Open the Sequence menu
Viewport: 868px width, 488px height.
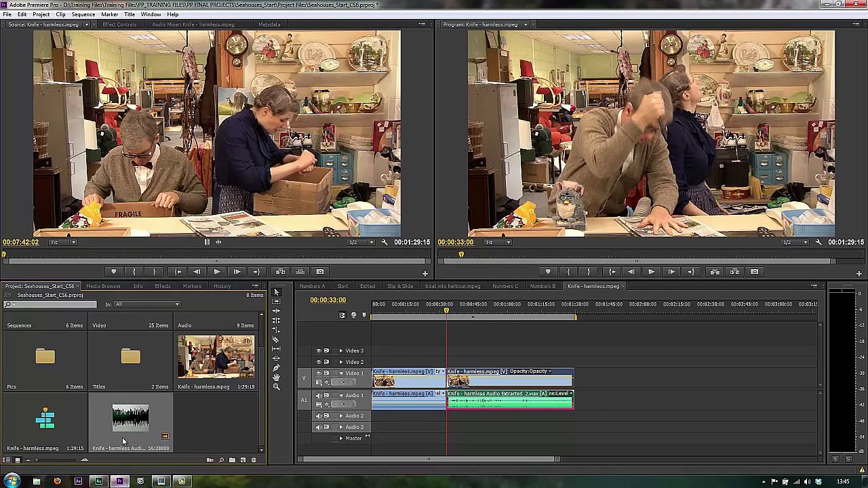click(x=83, y=14)
